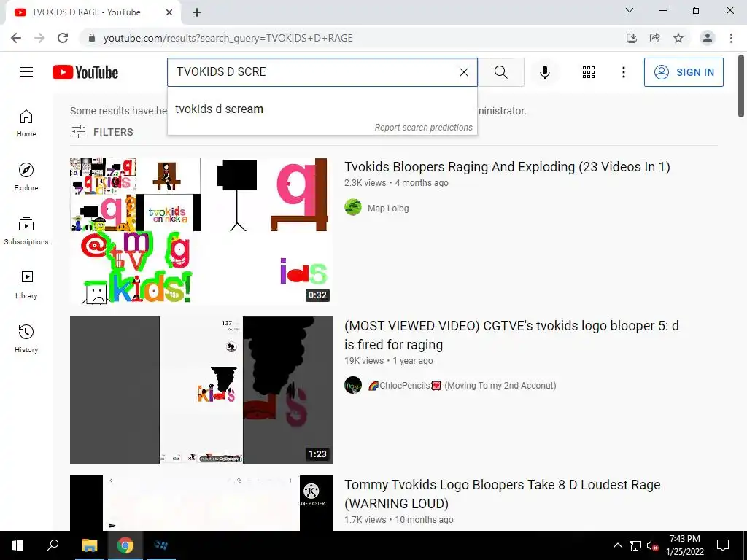Open the Chrome three-dot menu
This screenshot has width=747, height=560.
pyautogui.click(x=731, y=38)
